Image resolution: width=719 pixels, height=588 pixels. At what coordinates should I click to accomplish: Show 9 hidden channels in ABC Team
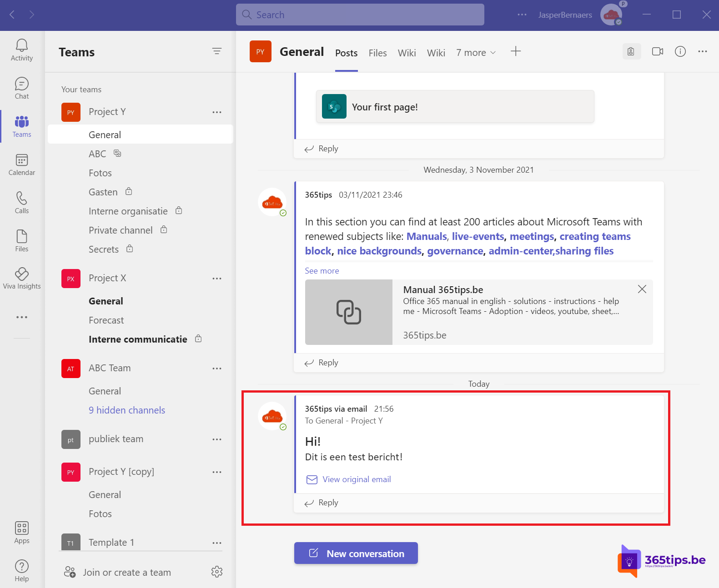(127, 410)
